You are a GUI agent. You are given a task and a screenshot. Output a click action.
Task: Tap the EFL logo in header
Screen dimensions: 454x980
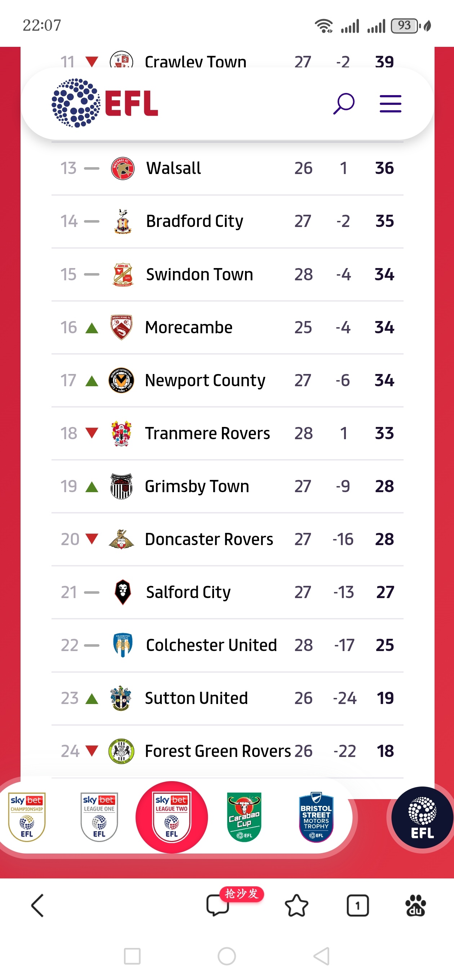(x=104, y=103)
